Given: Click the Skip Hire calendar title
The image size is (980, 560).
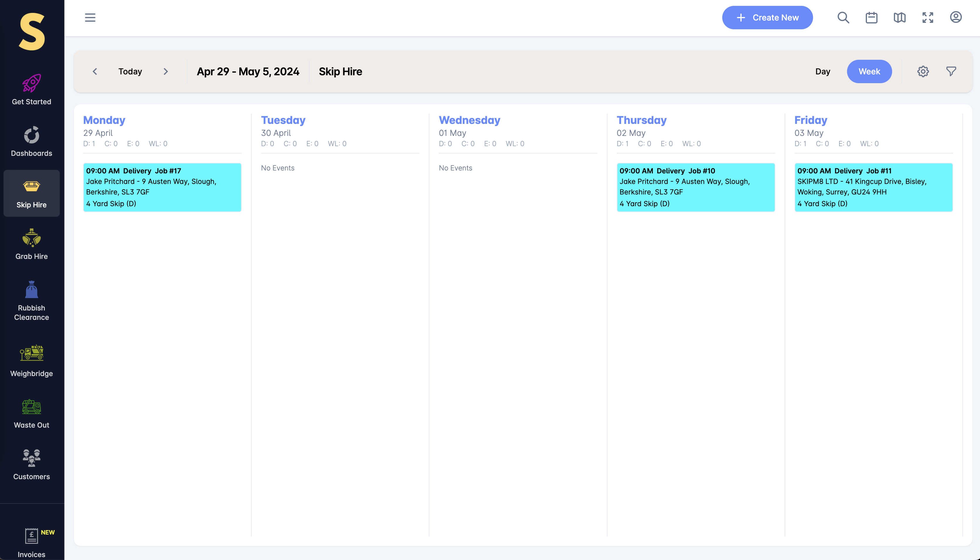Looking at the screenshot, I should 340,71.
